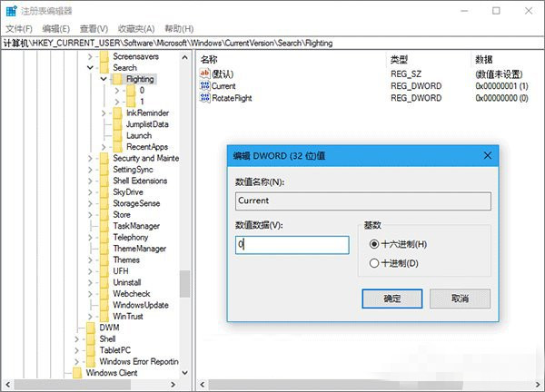Click the tree pane vertical scrollbar

184,282
